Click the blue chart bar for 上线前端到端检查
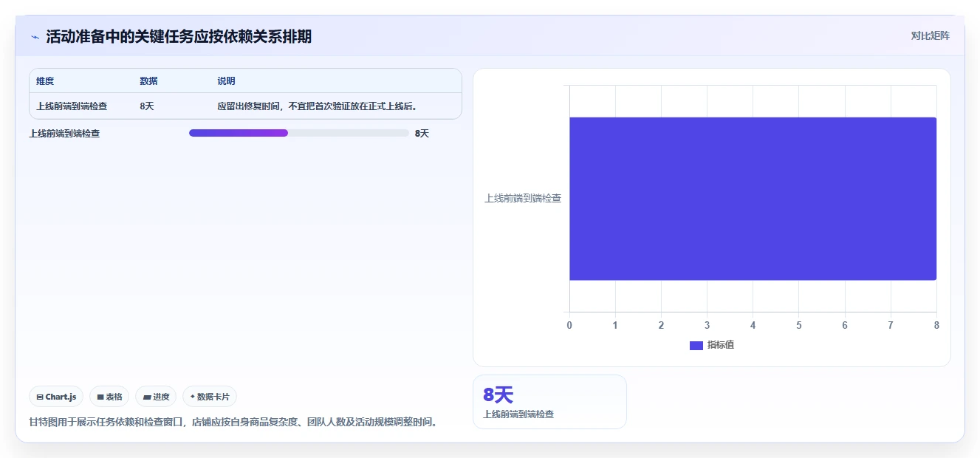 pyautogui.click(x=753, y=199)
